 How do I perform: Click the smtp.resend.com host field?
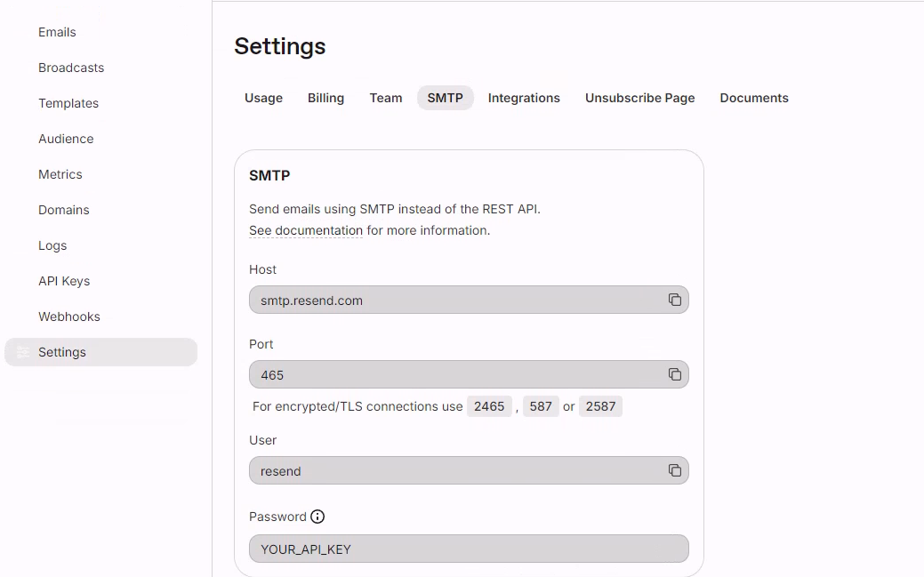[454, 300]
